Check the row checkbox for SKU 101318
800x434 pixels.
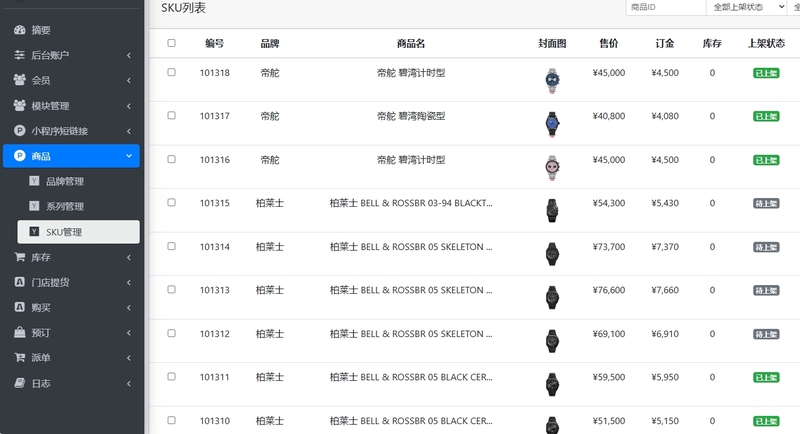tap(171, 72)
